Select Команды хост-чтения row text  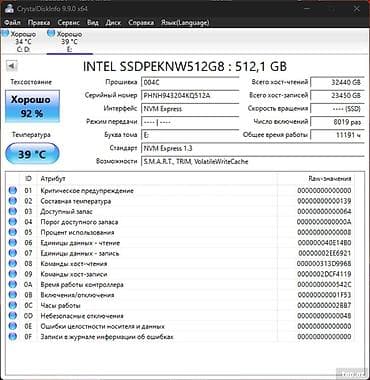74,264
